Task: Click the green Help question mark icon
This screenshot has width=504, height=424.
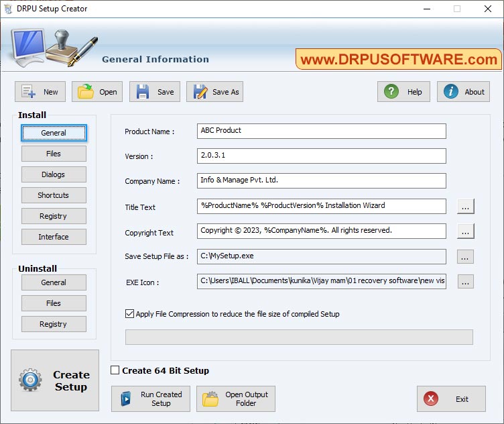Action: click(x=391, y=91)
